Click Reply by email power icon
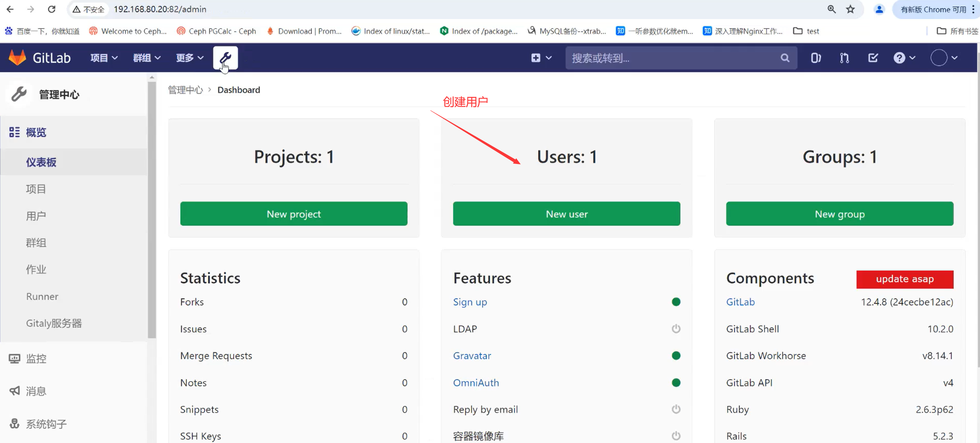 coord(676,409)
